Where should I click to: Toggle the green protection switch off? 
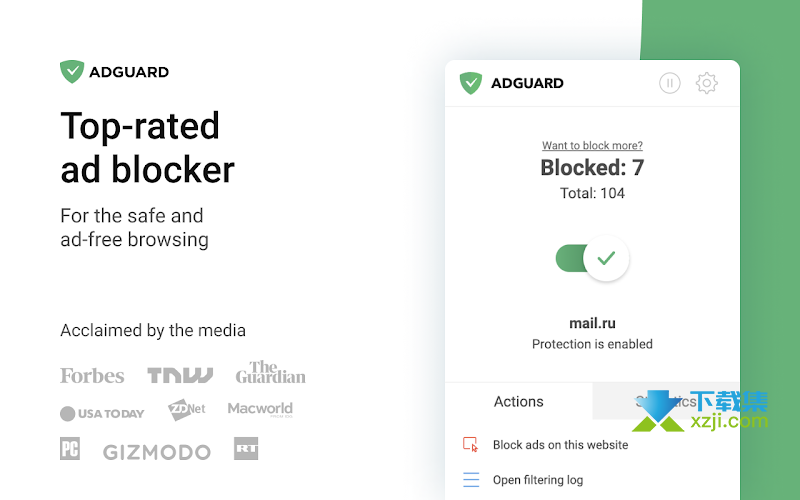coord(592,259)
